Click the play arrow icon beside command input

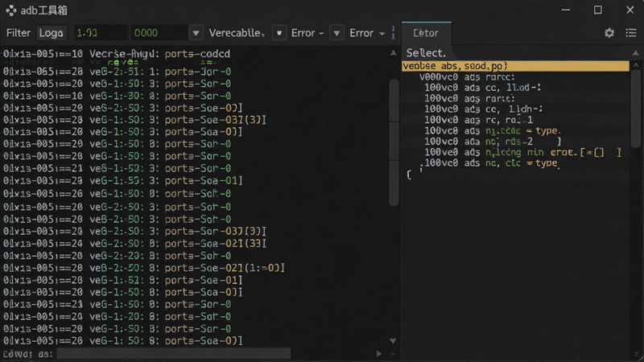378,353
